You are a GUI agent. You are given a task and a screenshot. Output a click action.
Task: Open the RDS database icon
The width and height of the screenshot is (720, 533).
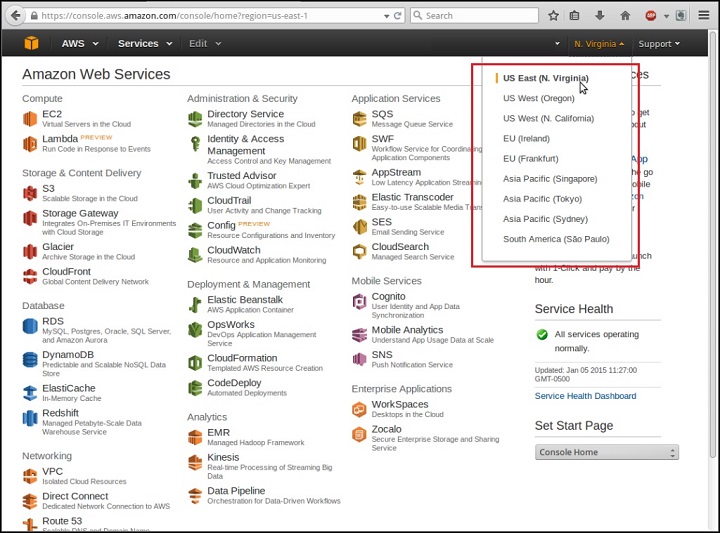30,326
